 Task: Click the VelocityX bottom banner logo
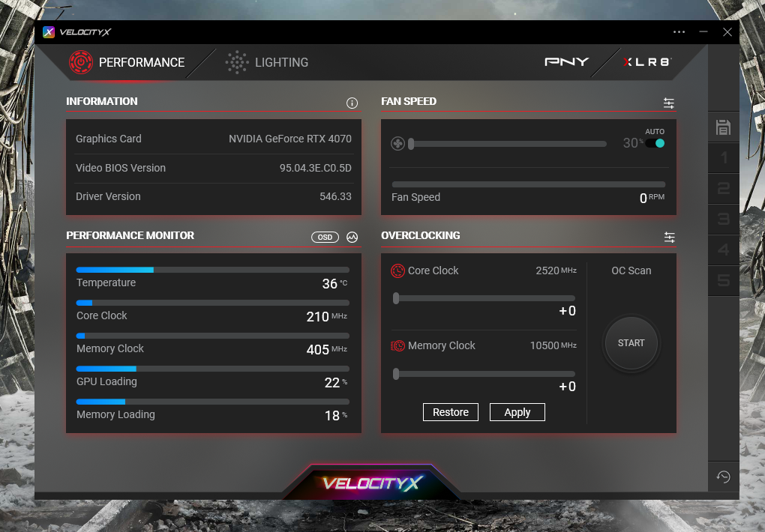[x=372, y=483]
